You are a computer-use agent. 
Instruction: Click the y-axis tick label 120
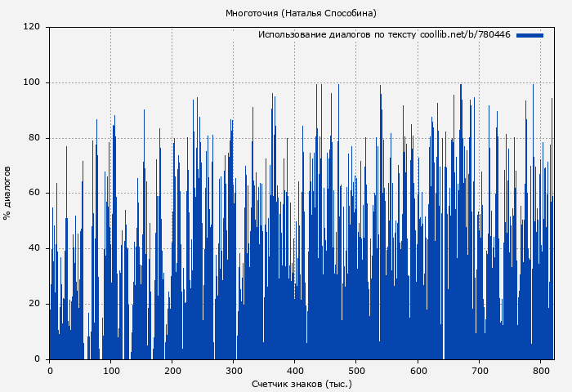(x=32, y=27)
